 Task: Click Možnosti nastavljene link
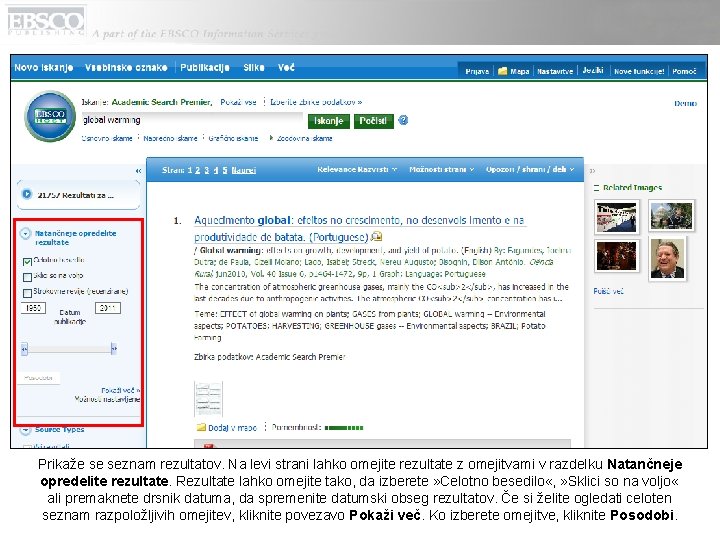pyautogui.click(x=107, y=399)
